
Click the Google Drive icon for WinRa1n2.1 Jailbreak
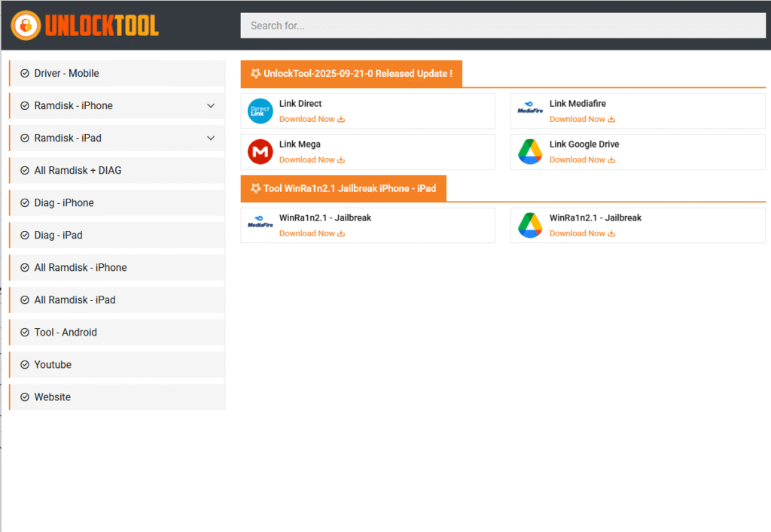[530, 226]
